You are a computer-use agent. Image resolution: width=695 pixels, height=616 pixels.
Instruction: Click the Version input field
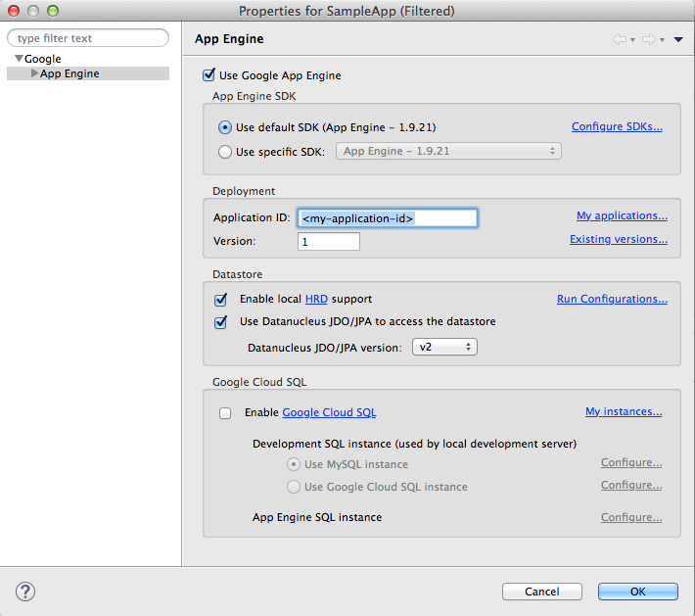coord(329,242)
